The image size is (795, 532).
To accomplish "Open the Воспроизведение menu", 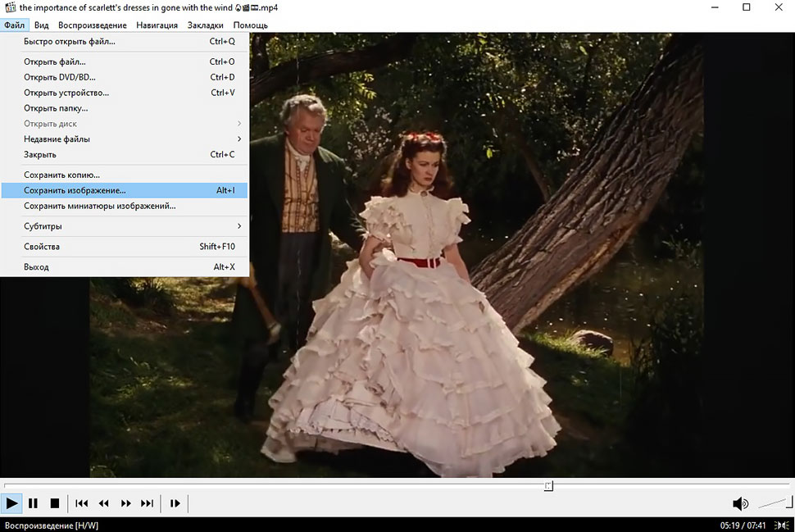I will point(92,25).
